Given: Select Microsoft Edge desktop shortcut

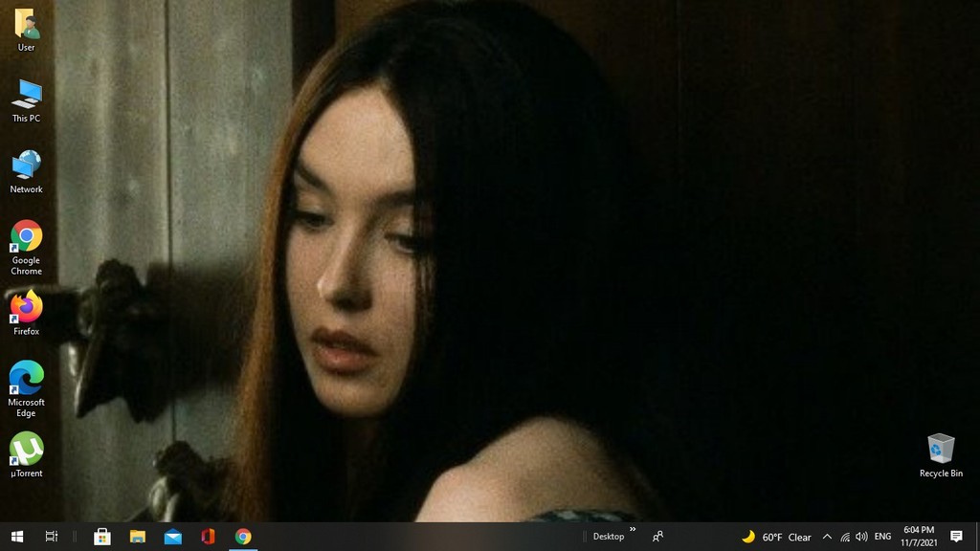Looking at the screenshot, I should [26, 388].
